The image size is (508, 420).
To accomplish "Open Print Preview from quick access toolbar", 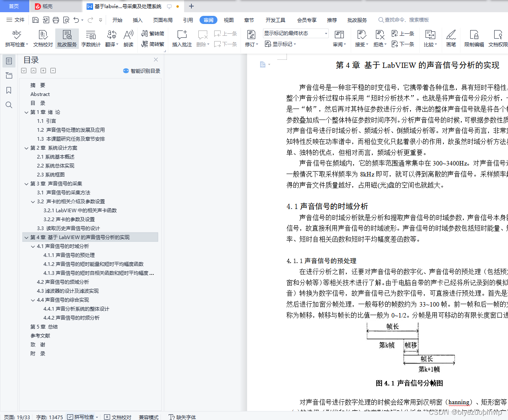I will pyautogui.click(x=66, y=20).
